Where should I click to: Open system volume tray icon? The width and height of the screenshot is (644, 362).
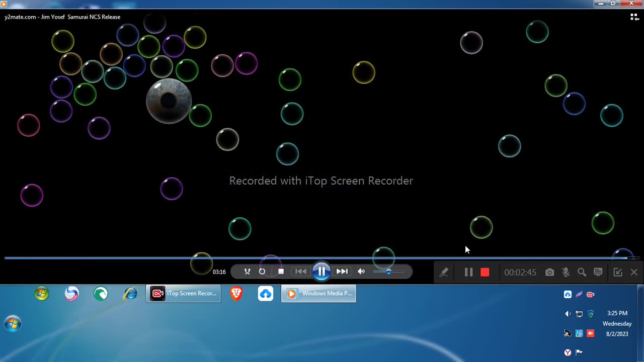(568, 314)
